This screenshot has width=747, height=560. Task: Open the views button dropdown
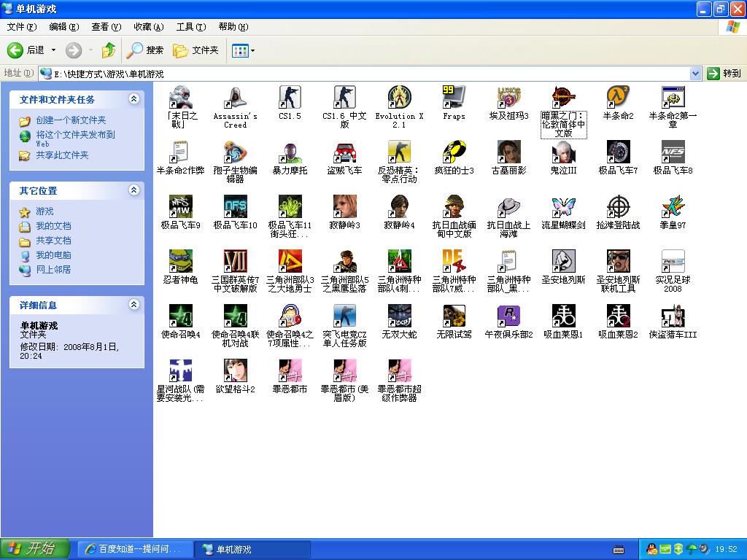click(252, 50)
